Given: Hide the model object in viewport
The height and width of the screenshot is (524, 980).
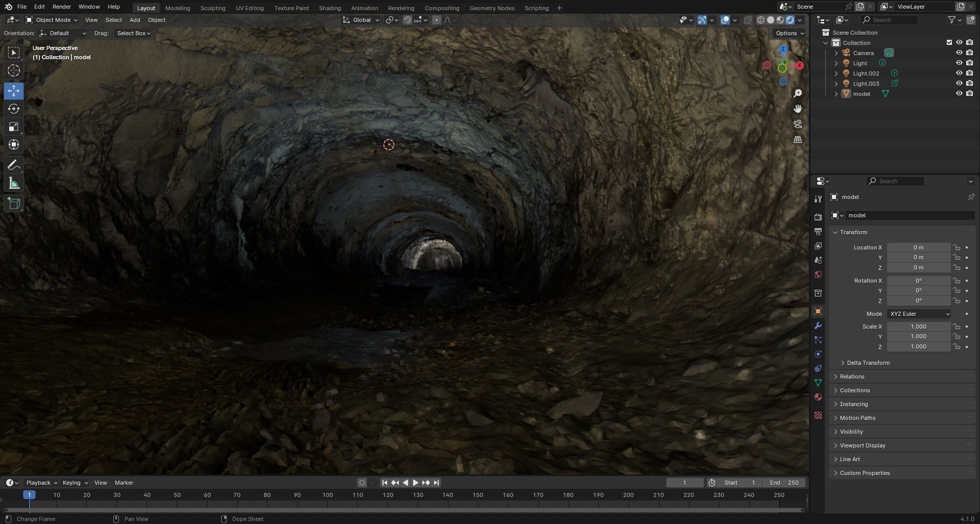Looking at the screenshot, I should click(x=959, y=93).
